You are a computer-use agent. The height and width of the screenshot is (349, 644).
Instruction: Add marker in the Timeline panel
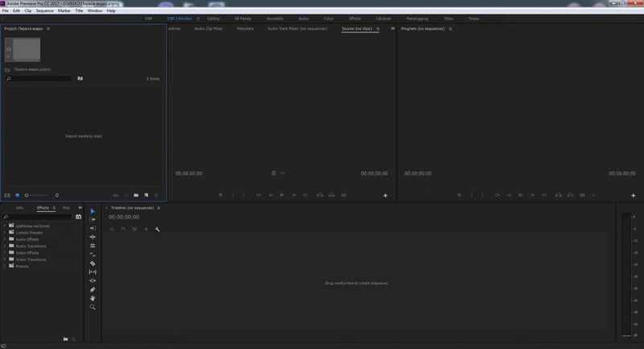pyautogui.click(x=146, y=230)
